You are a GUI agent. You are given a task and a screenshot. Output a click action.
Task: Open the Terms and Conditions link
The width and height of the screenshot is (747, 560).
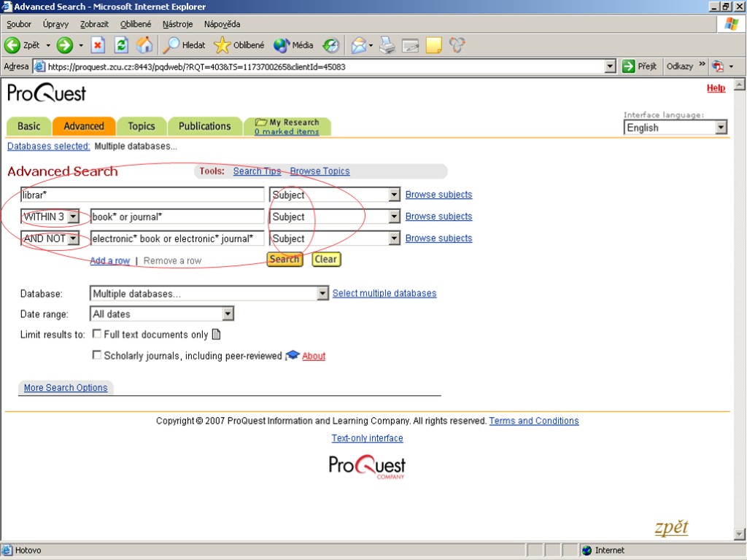[533, 421]
